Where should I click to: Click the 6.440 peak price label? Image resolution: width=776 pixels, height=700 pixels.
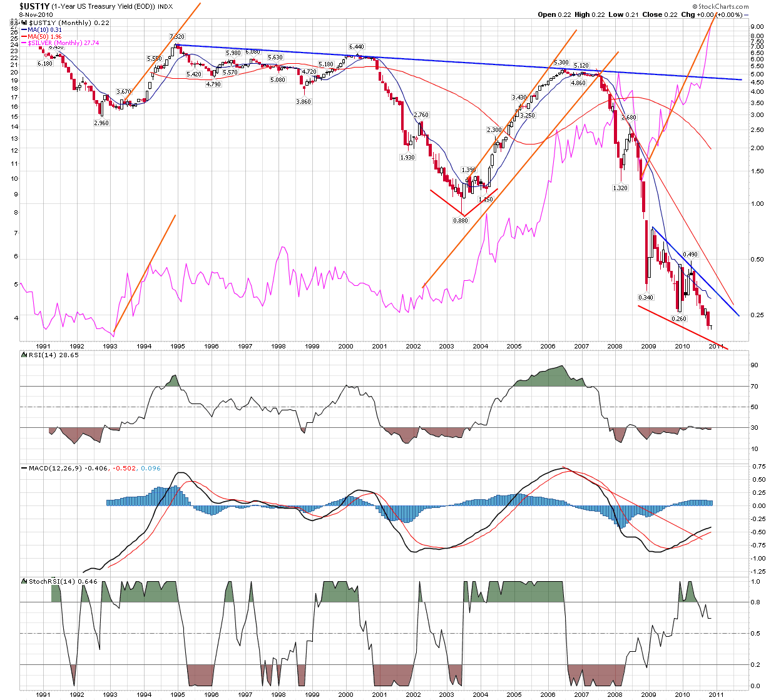357,47
